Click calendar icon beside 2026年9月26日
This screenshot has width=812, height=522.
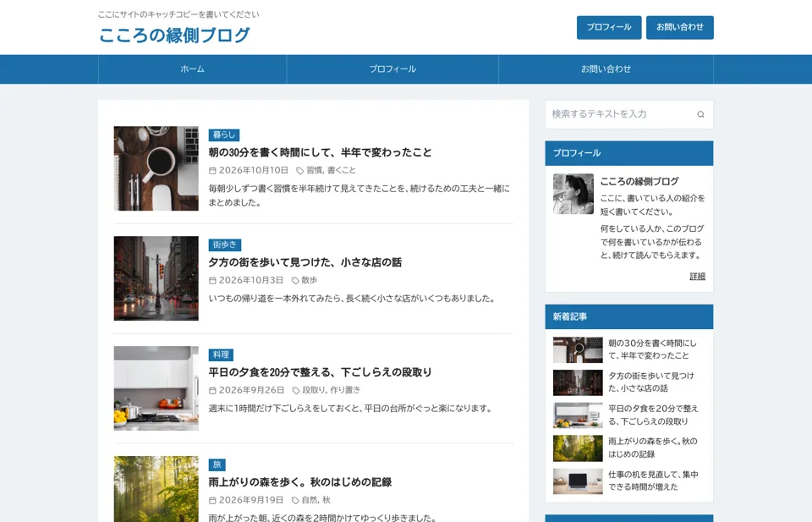[212, 390]
